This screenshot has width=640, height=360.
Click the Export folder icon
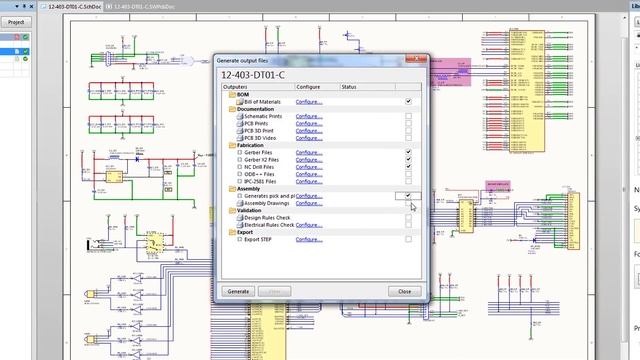[232, 232]
